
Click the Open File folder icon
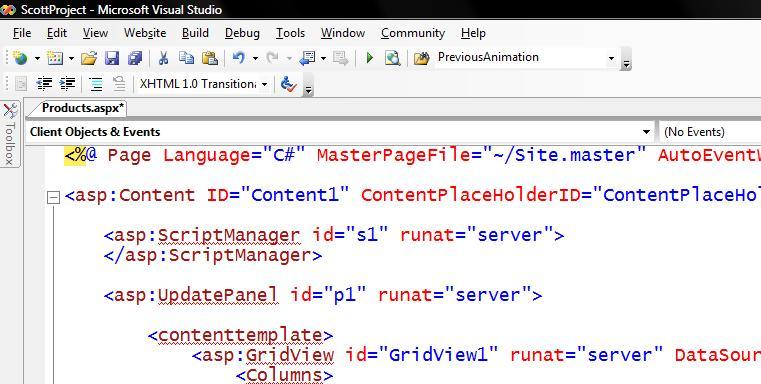(x=89, y=58)
